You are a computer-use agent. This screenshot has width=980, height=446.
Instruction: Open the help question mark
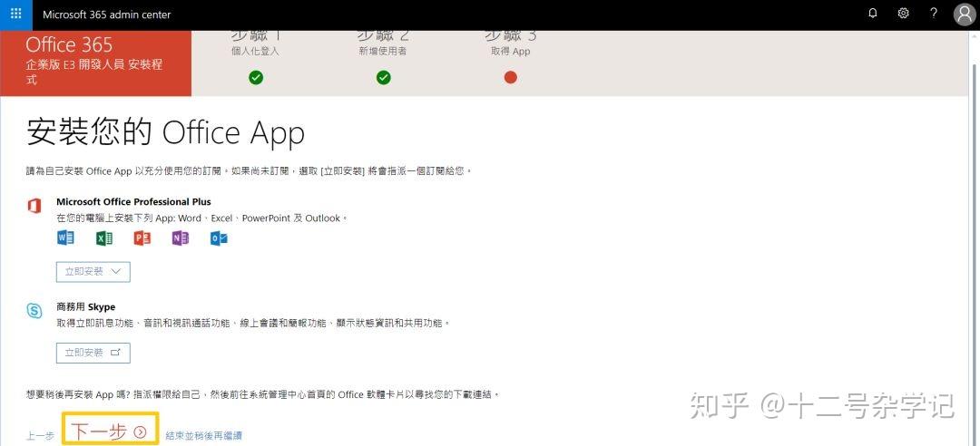point(933,13)
